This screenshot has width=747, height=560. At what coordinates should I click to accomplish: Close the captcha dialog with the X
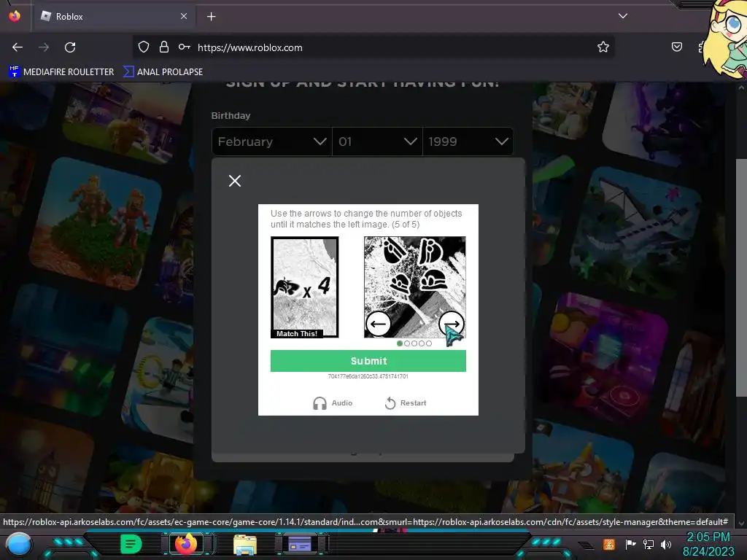pyautogui.click(x=235, y=181)
